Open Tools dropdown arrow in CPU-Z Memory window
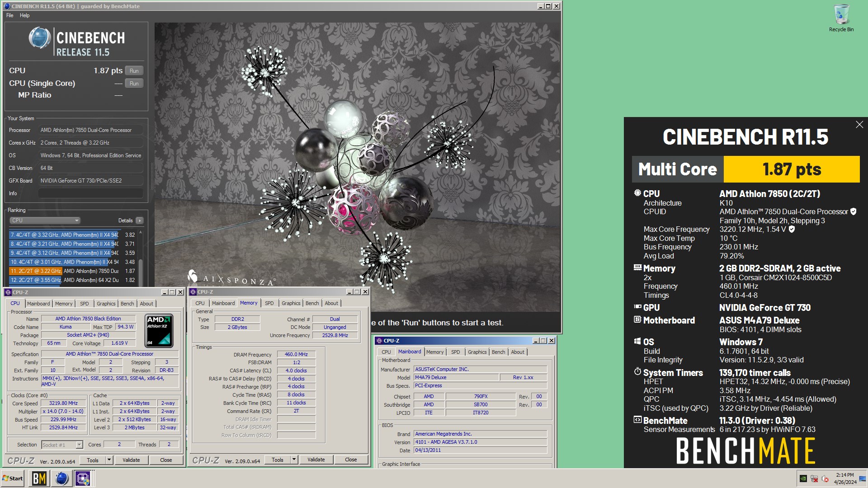The image size is (868, 488). coord(294,460)
